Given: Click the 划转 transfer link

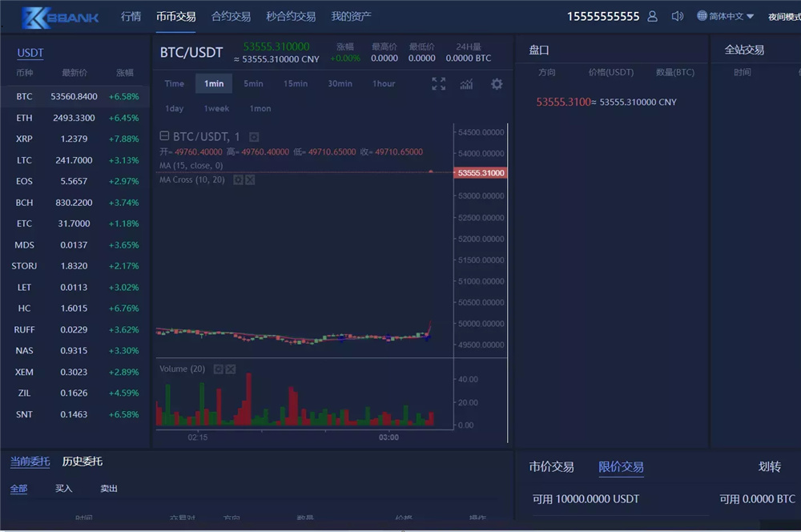Looking at the screenshot, I should (770, 467).
